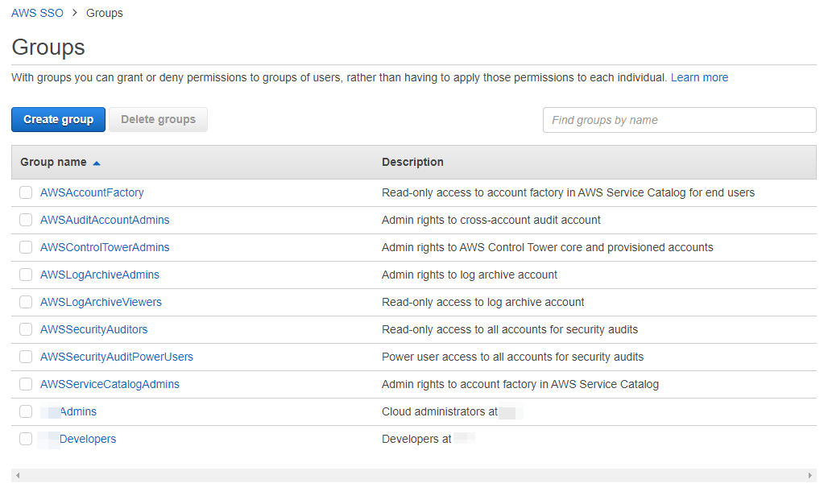The width and height of the screenshot is (828, 504).
Task: Check the AWSAccountFactory row checkbox
Action: [x=25, y=192]
